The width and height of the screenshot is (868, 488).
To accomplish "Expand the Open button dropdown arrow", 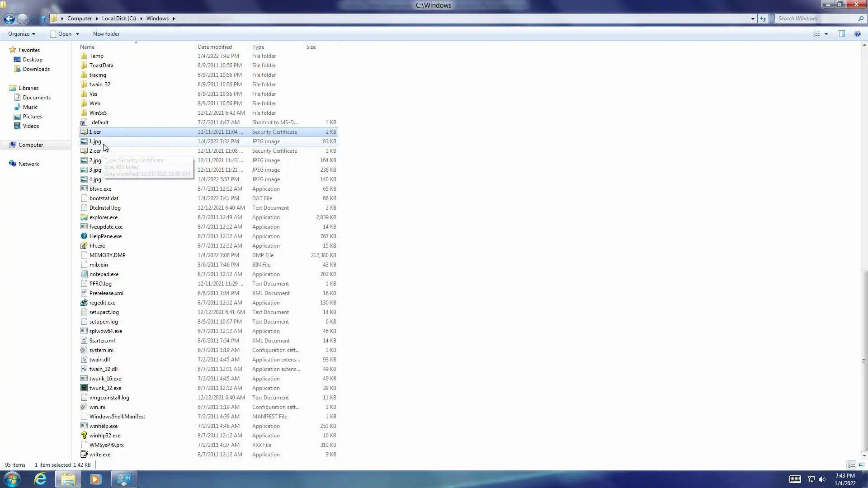I will [77, 34].
